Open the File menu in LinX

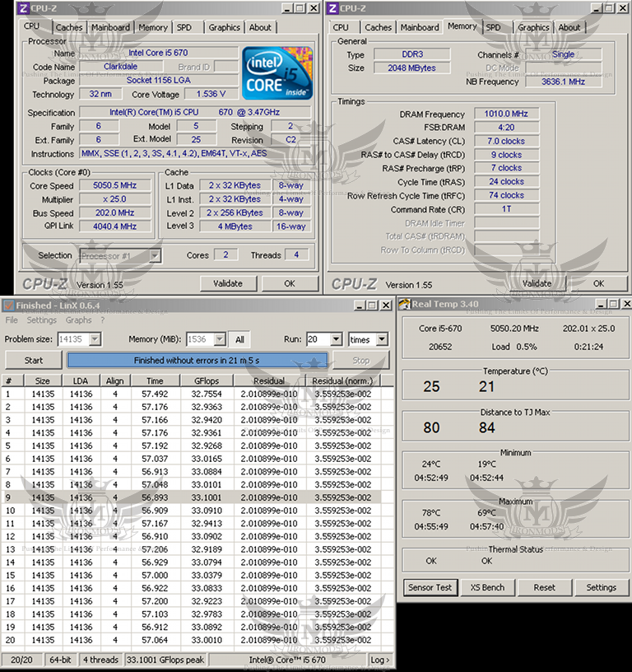[12, 320]
